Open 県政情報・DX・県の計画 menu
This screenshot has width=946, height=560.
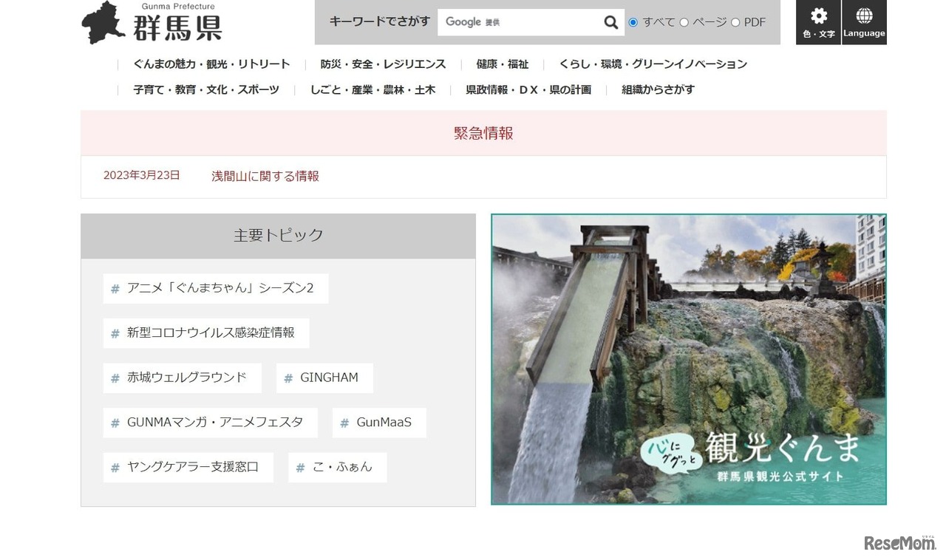[528, 89]
